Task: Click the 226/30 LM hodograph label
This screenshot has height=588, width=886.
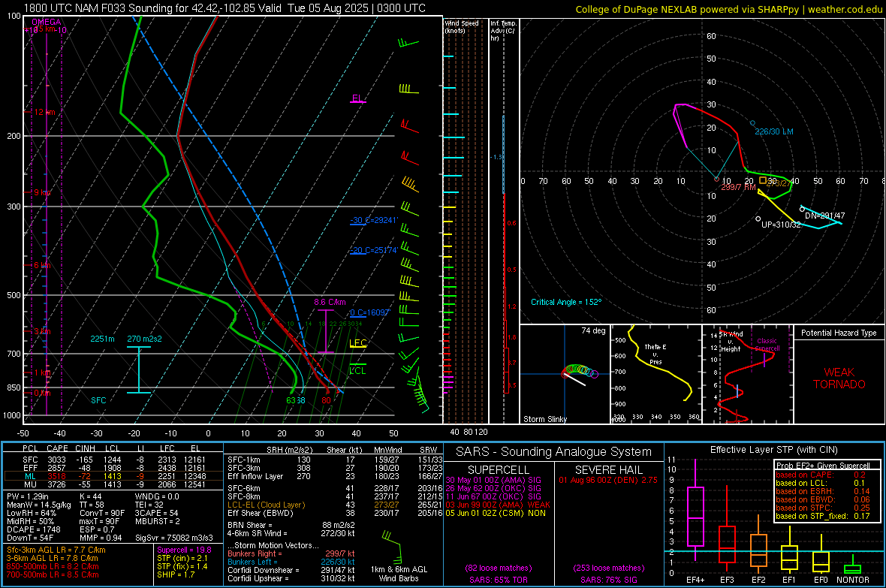Action: pos(774,131)
